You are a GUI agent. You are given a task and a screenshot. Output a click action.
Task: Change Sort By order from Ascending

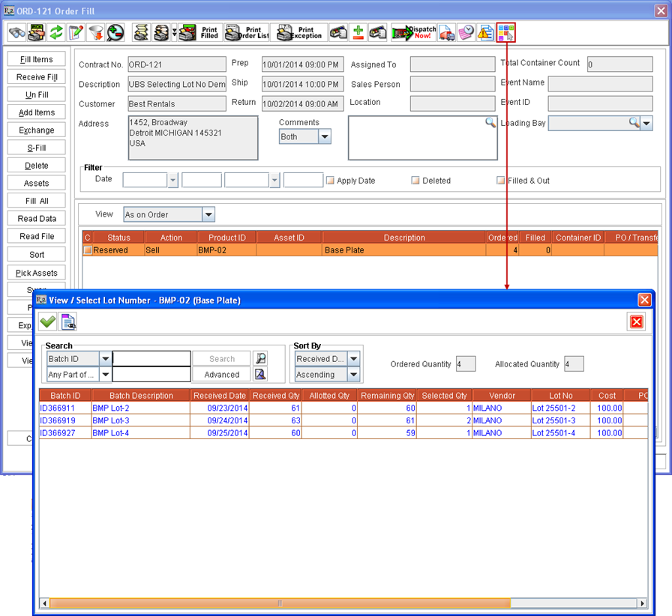pos(353,374)
